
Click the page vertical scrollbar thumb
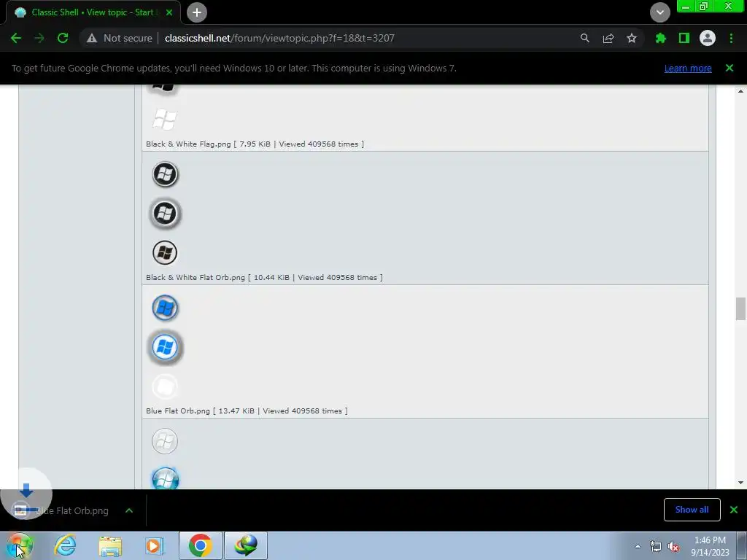(740, 309)
